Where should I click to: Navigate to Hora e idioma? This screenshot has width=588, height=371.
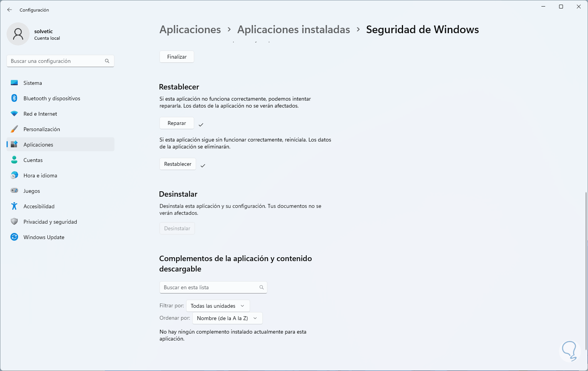coord(60,175)
